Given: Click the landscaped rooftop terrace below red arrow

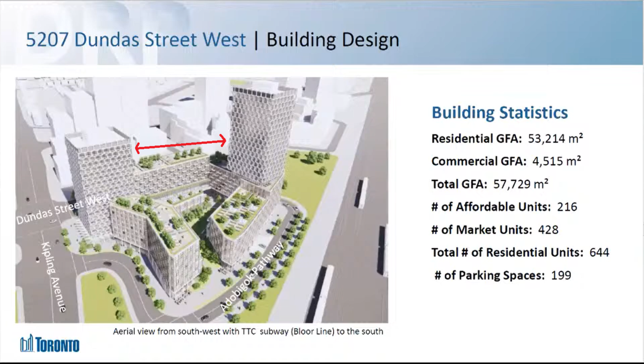Looking at the screenshot, I should pyautogui.click(x=171, y=160).
